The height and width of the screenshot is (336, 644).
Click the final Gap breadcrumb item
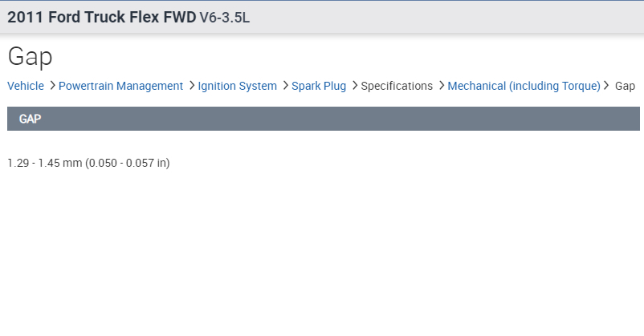click(625, 86)
